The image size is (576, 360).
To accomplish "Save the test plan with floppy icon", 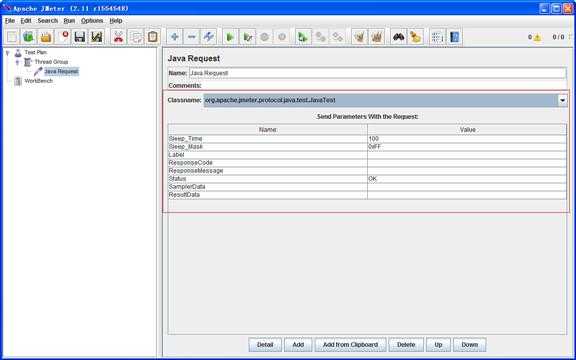I will coord(80,37).
